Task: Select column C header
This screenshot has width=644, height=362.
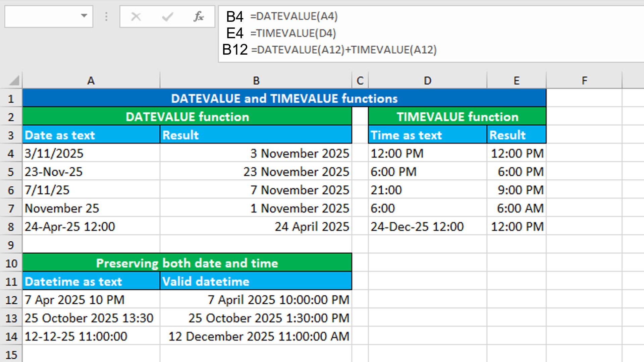Action: pos(360,80)
